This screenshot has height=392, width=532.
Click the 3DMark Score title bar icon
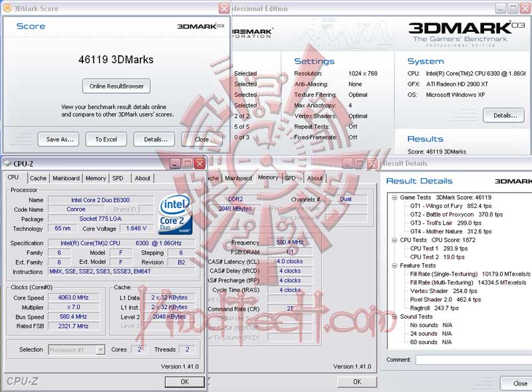tap(7, 8)
